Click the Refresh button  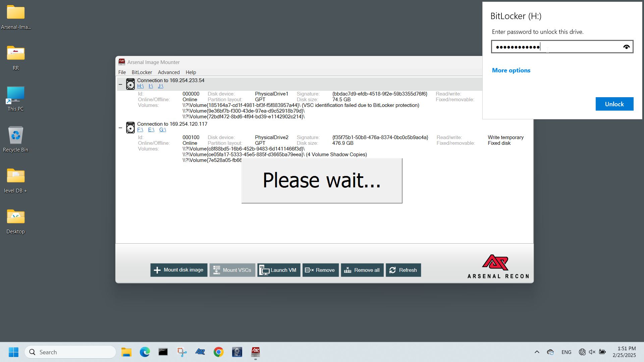pyautogui.click(x=403, y=270)
